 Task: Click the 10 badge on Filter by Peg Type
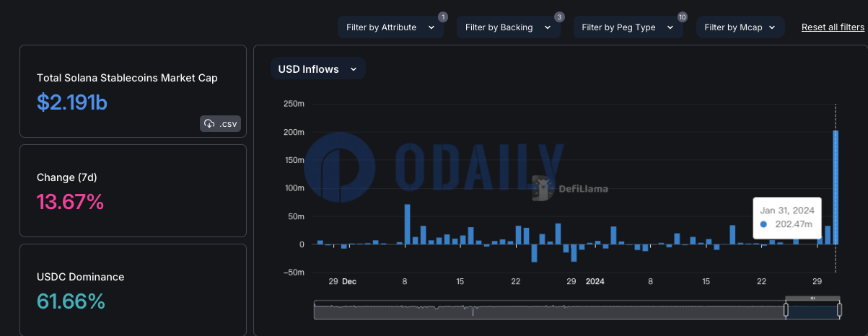click(x=682, y=17)
